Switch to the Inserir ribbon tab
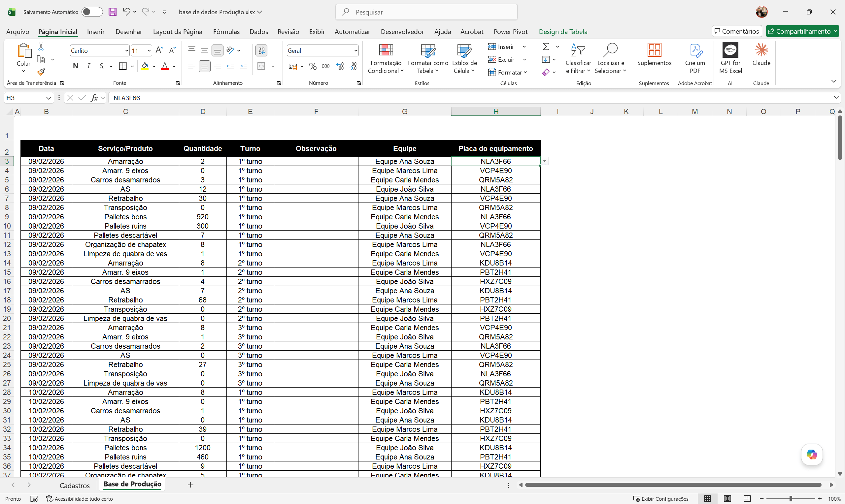 tap(95, 32)
